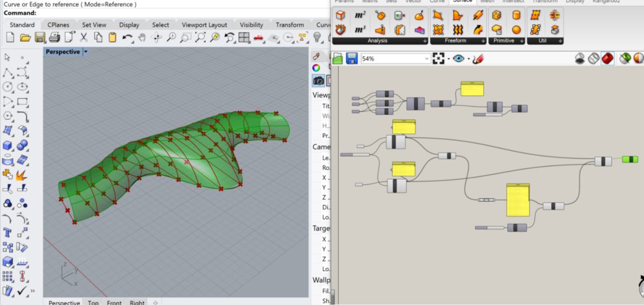Click the Zoom Window icon
This screenshot has width=644, height=305.
[186, 38]
